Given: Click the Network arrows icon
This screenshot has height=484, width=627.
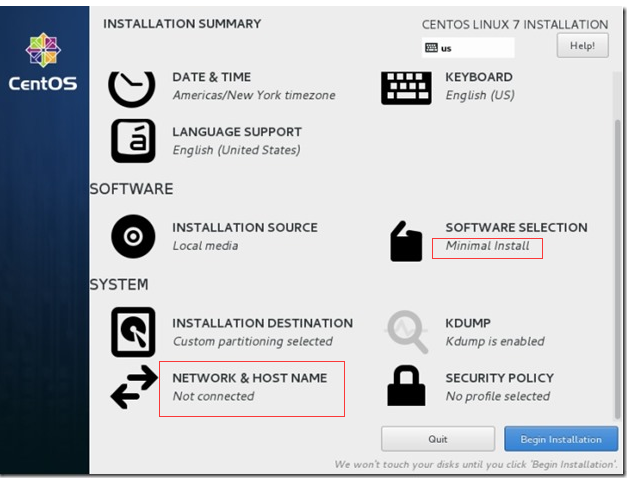Looking at the screenshot, I should (134, 387).
